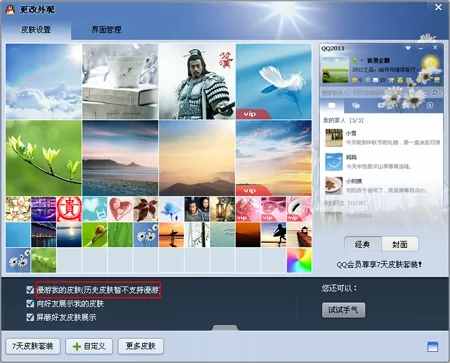Choose the large blue sky clouds skin

click(44, 82)
